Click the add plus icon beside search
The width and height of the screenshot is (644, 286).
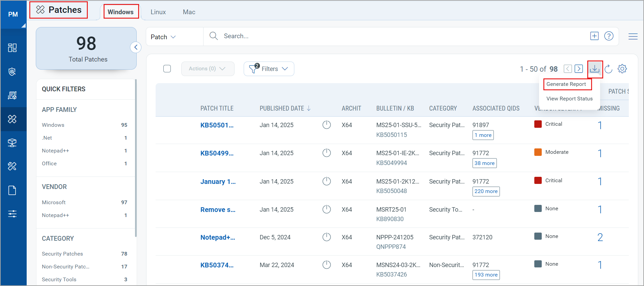(x=594, y=36)
